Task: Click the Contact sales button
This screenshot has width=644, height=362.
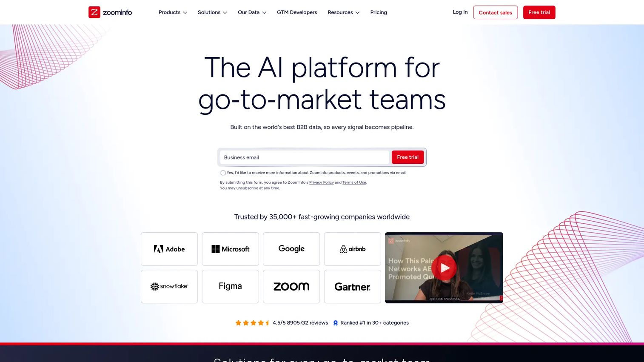Action: tap(496, 12)
